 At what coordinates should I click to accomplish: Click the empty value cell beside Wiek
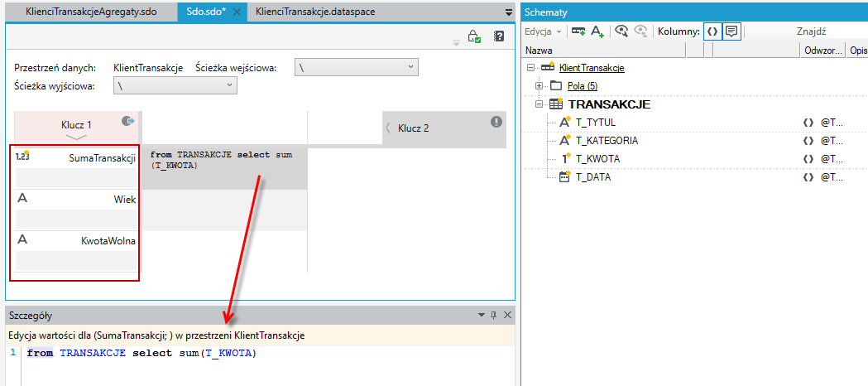224,210
